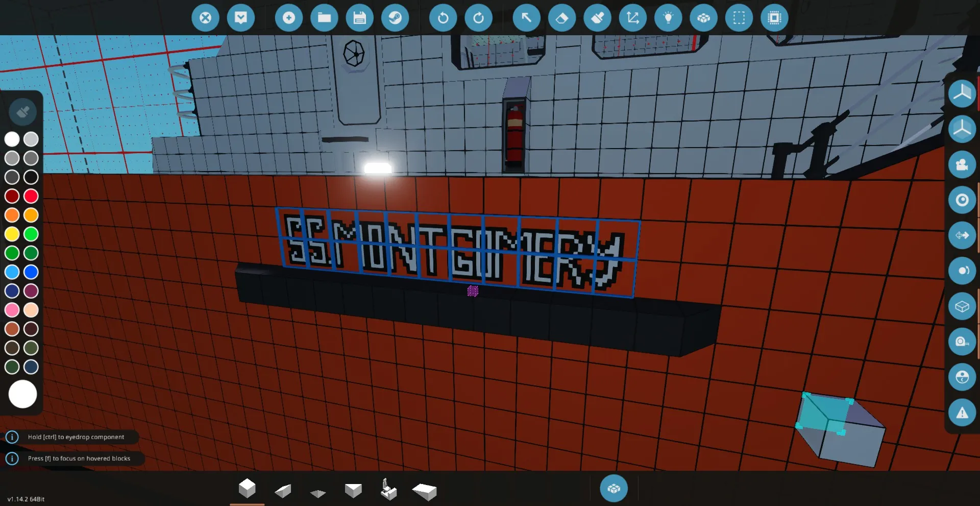This screenshot has height=506, width=980.
Task: Open the Steam Workshop button
Action: click(x=395, y=18)
